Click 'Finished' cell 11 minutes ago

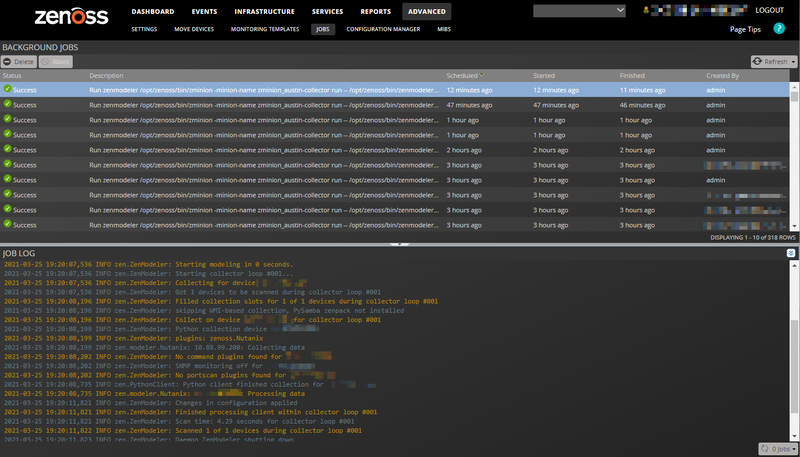[642, 90]
